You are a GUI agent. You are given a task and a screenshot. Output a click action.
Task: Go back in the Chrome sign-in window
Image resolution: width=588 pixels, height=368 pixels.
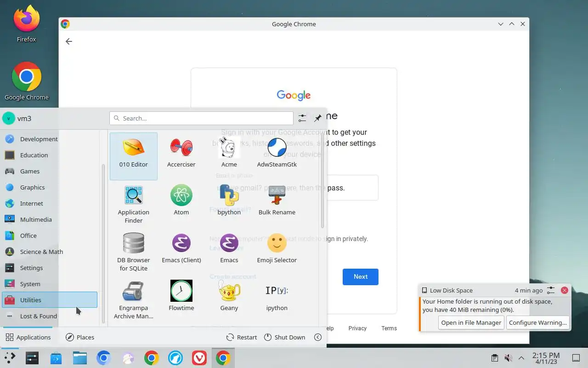(69, 41)
